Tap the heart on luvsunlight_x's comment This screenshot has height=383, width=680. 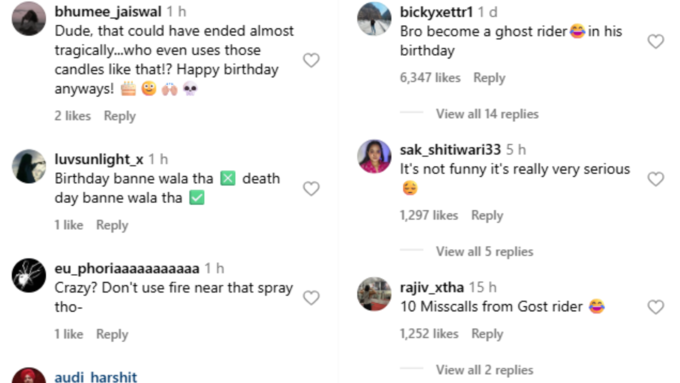point(311,189)
